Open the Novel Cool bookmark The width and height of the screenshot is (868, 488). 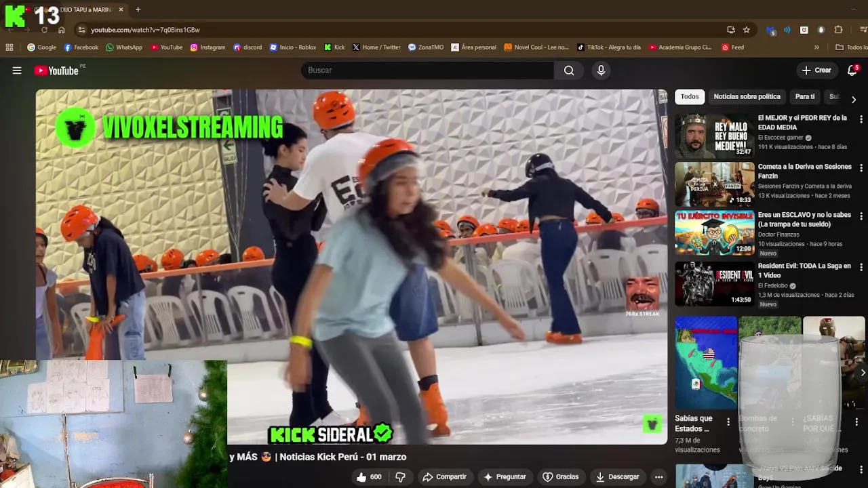pos(536,47)
